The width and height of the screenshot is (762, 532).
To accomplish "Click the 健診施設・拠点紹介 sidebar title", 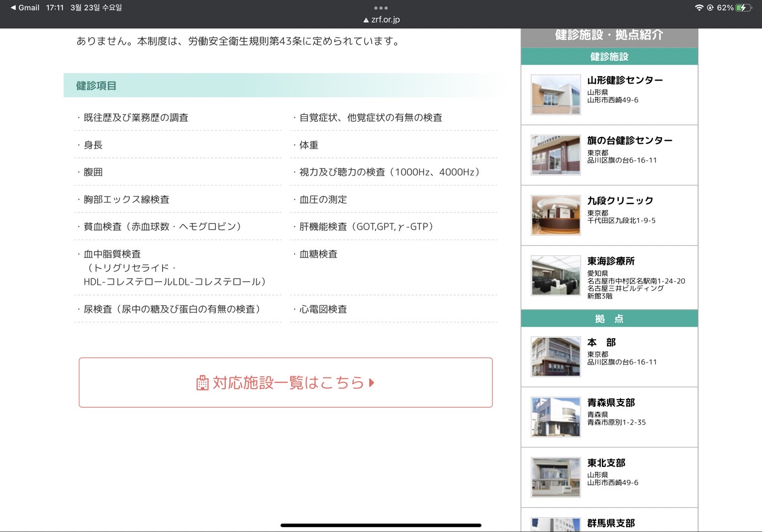I will coord(609,35).
